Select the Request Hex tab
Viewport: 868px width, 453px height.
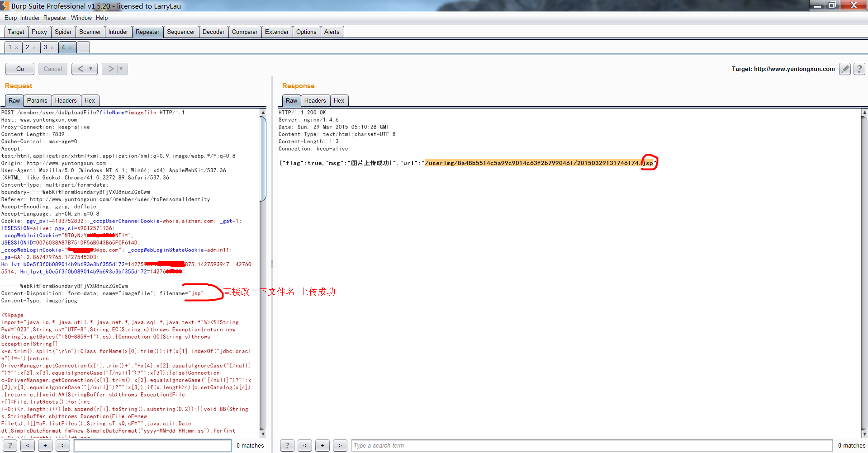(90, 101)
